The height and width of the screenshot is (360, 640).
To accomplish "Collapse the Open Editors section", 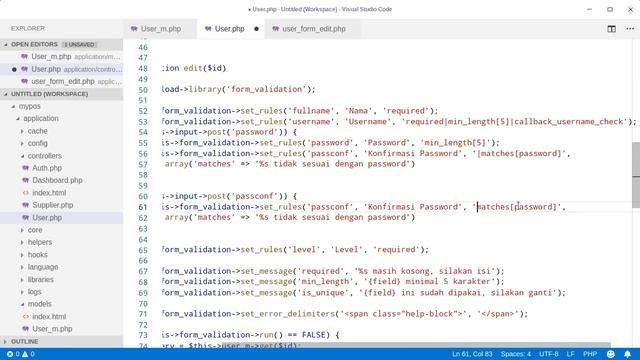I will tap(61, 44).
